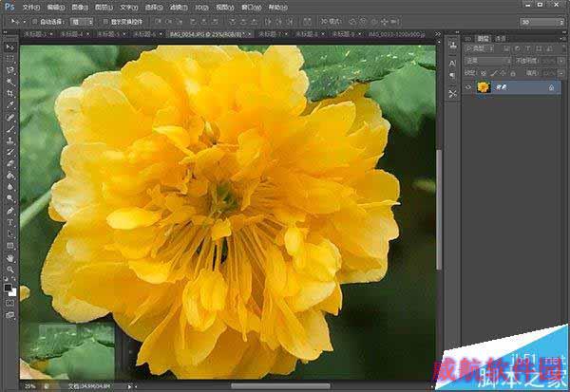This screenshot has height=392, width=570.
Task: Open the Character panel icon in dock
Action: tap(452, 63)
